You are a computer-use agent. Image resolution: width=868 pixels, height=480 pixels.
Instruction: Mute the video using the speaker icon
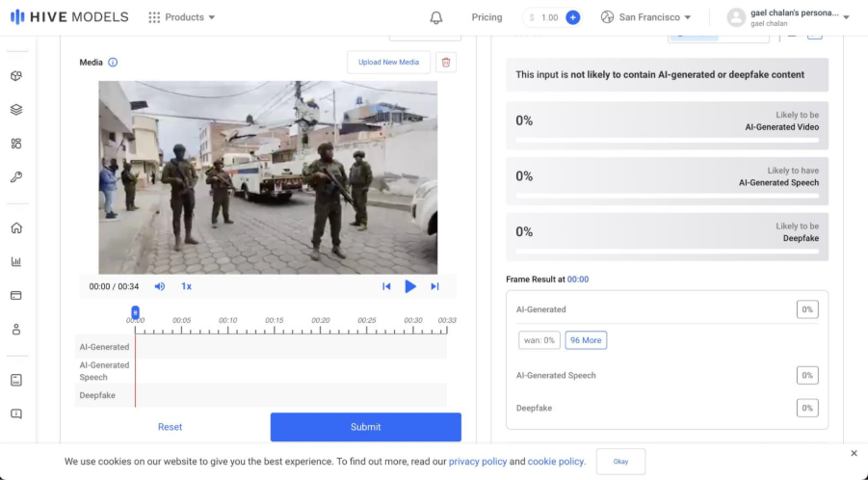(160, 286)
